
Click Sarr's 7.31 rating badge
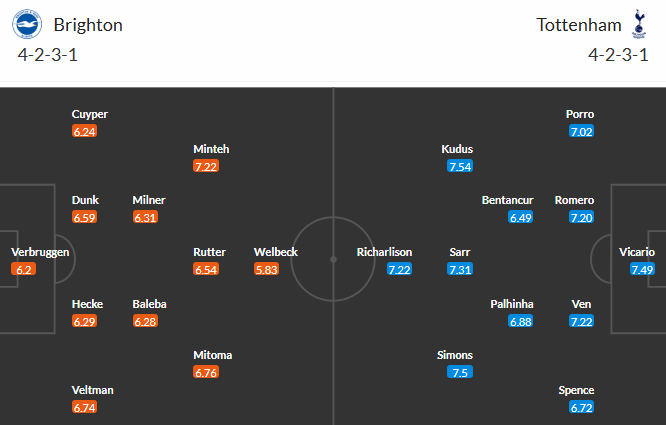[x=460, y=270]
